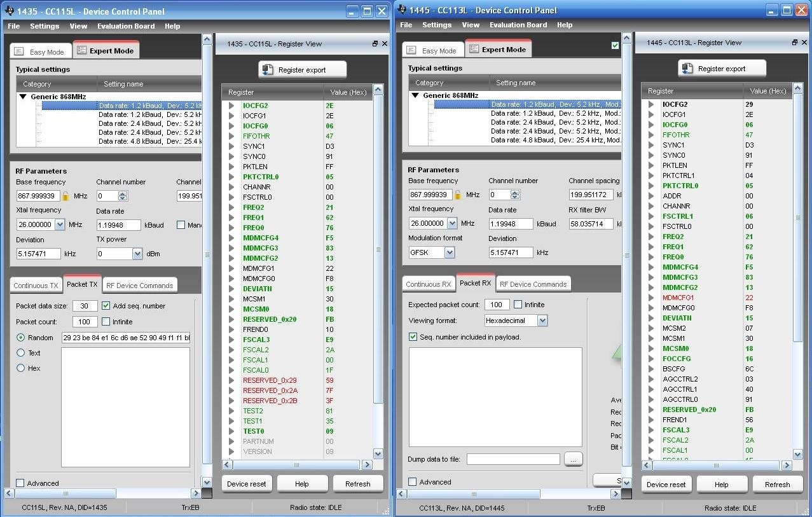
Task: Click the lock icon beside CC115L base frequency
Action: 65,196
